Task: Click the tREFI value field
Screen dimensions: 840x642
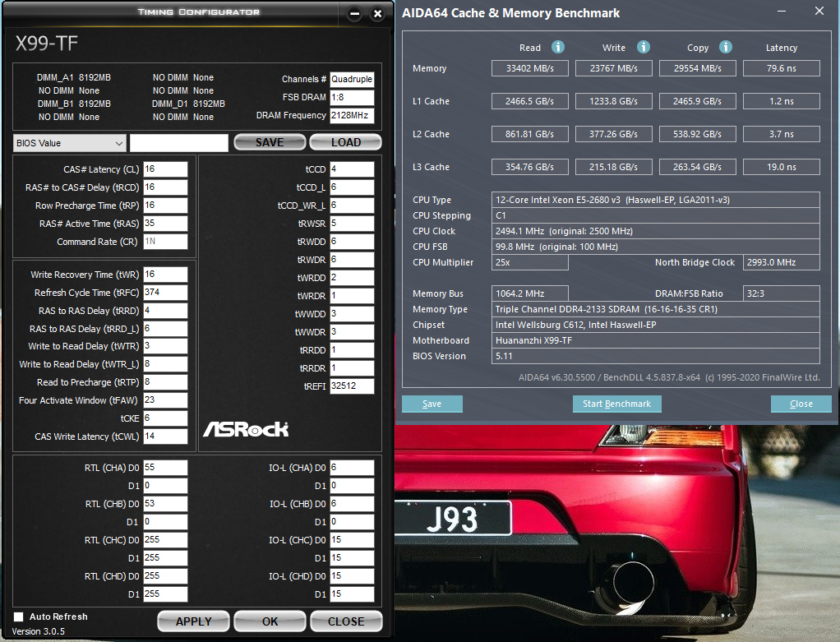Action: pos(352,386)
